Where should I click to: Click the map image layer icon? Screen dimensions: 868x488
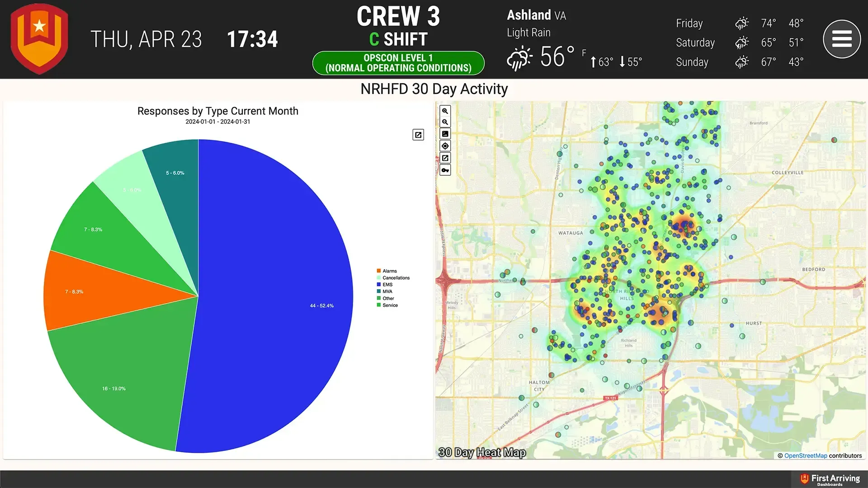(445, 134)
